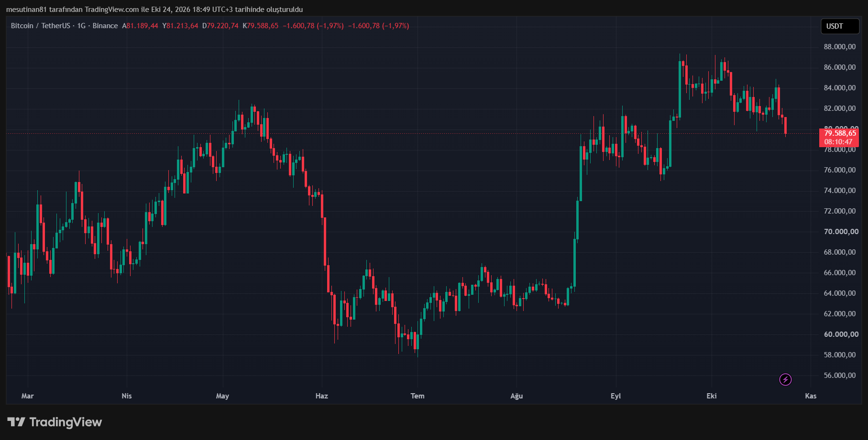Click the Mar label on time axis
868x440 pixels.
[28, 396]
